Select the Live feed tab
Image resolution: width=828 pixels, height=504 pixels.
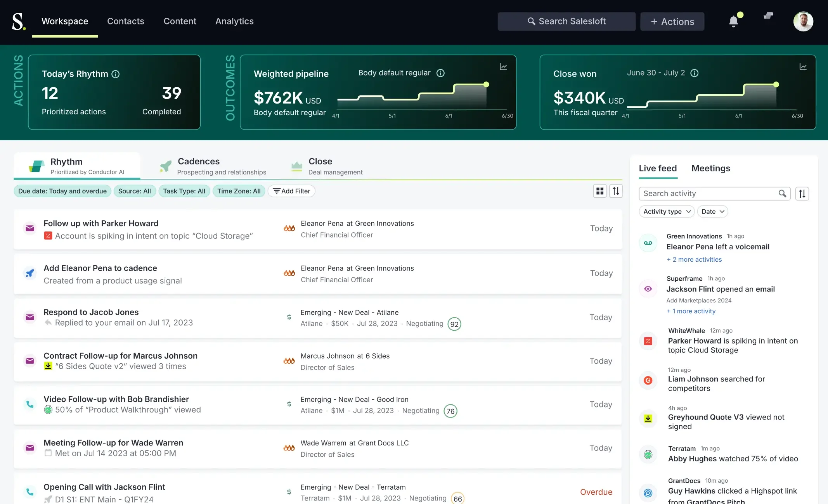point(658,168)
